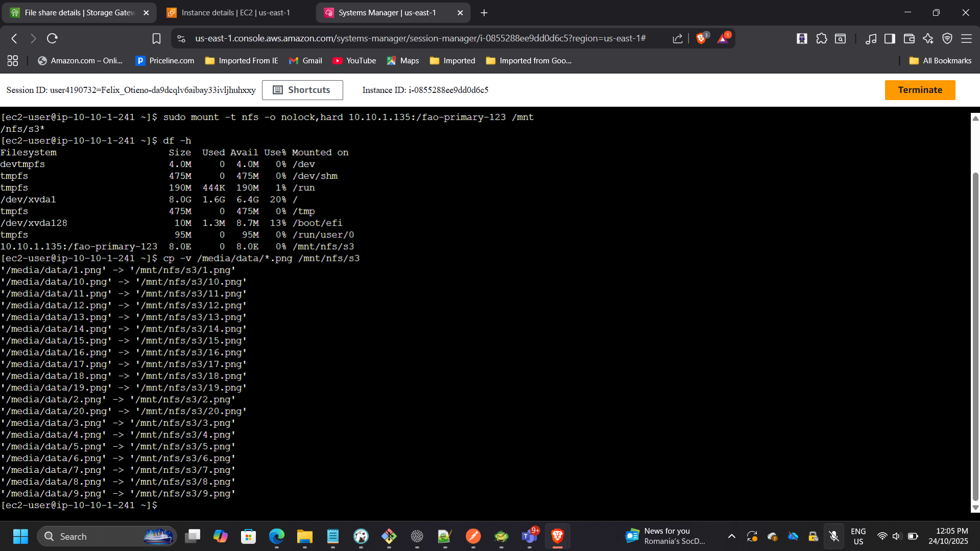Open the extensions puzzle piece icon

tap(822, 38)
